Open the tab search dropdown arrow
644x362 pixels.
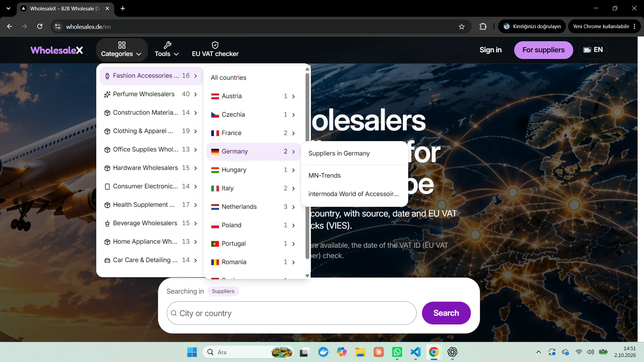point(8,8)
